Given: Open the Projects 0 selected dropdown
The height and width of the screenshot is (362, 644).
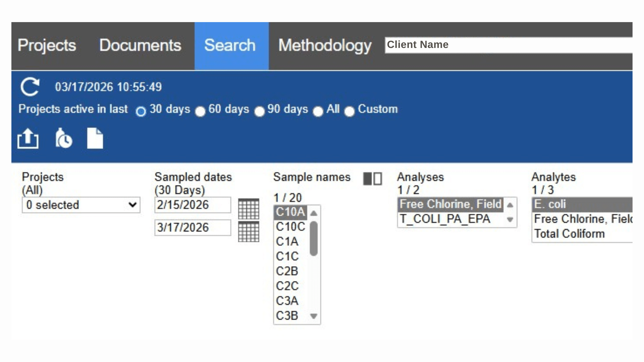Looking at the screenshot, I should [81, 205].
